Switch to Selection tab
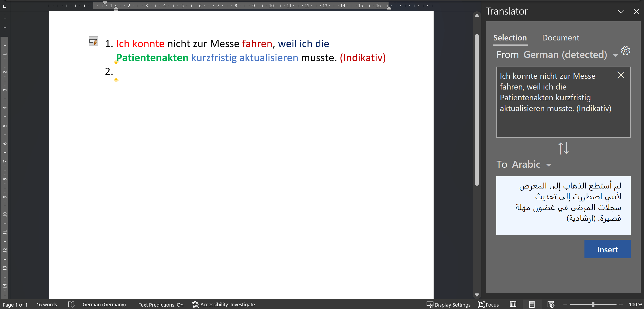 pos(510,38)
